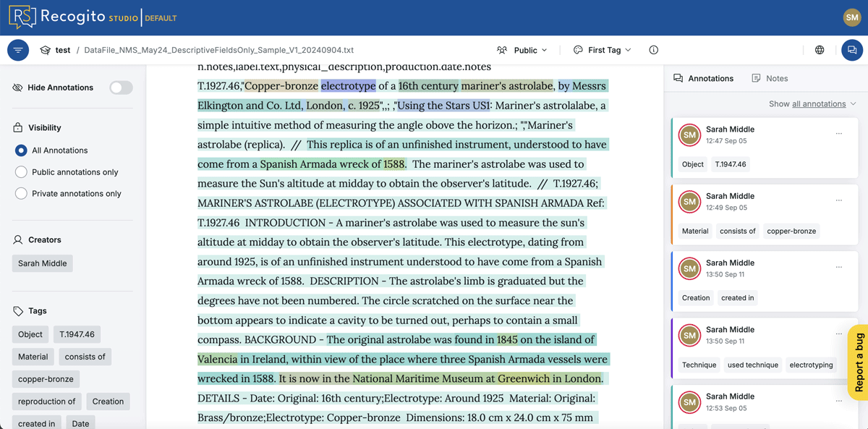Open the Public visibility dropdown

pyautogui.click(x=522, y=50)
